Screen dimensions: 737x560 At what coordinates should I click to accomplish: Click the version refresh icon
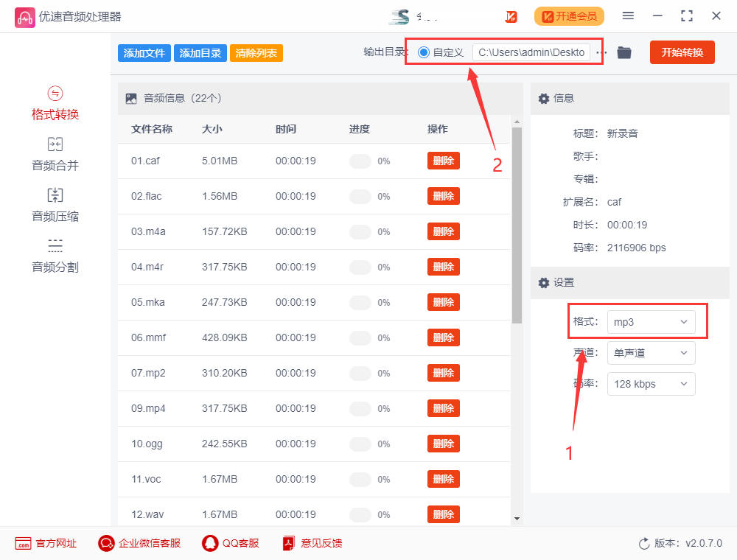[644, 544]
